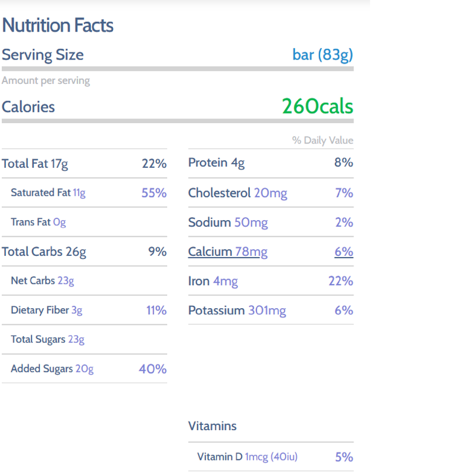Select the Cholesterol 20mg amount

click(x=270, y=193)
